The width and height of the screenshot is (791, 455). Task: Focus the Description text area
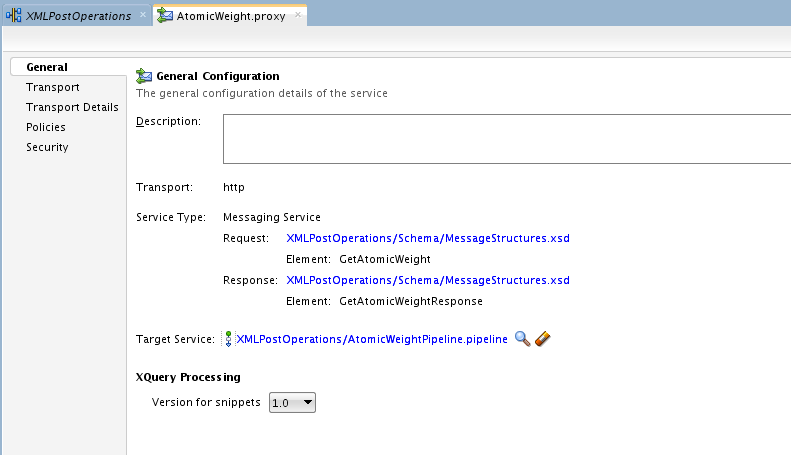(x=507, y=139)
